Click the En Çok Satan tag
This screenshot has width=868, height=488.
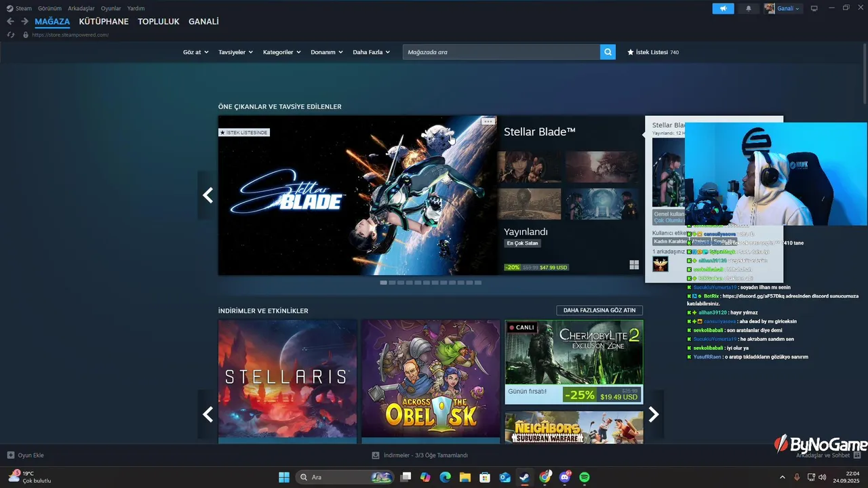[522, 243]
